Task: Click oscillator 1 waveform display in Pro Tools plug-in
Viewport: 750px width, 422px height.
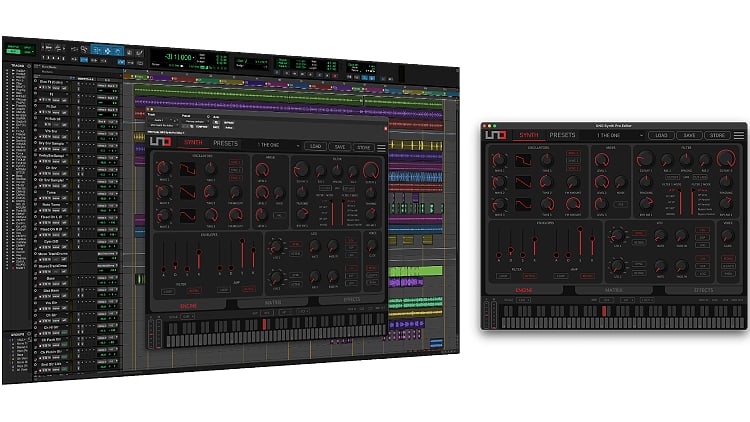Action: 188,169
